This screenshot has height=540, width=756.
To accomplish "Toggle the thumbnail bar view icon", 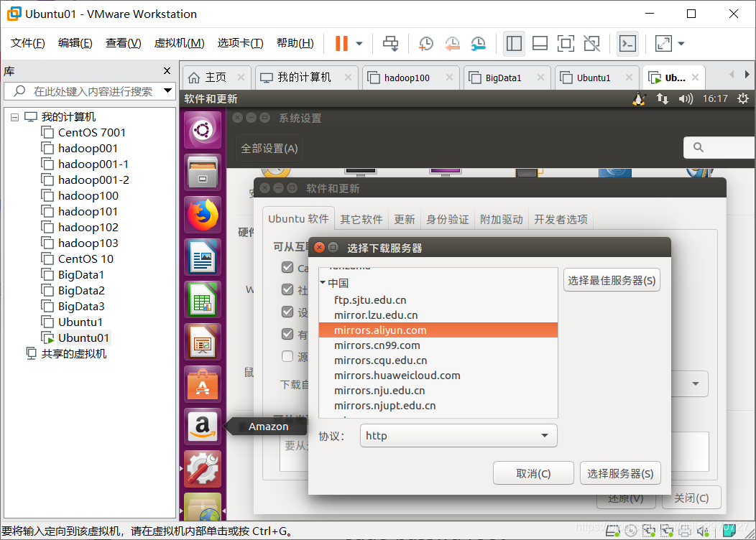I will click(540, 43).
